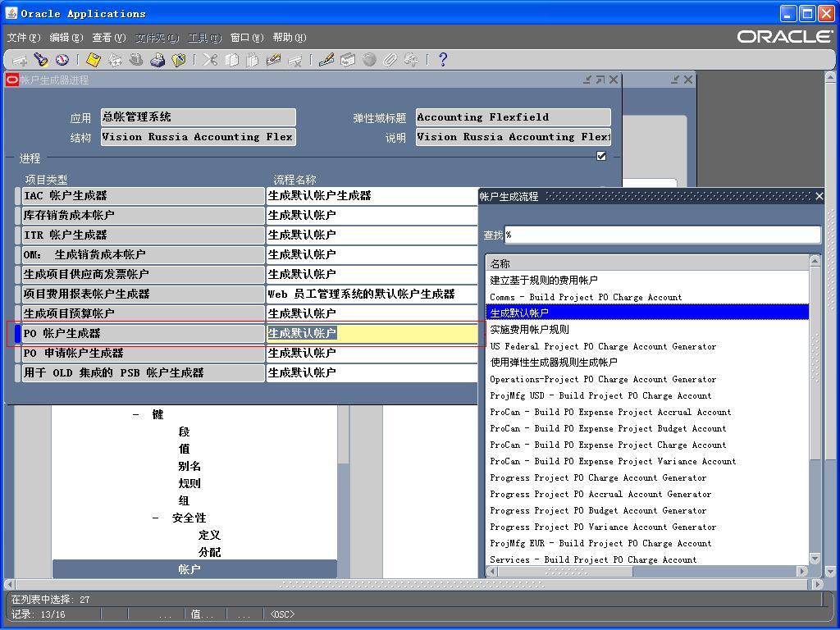Click the Zoom toolbar icon
The height and width of the screenshot is (630, 840).
348,60
